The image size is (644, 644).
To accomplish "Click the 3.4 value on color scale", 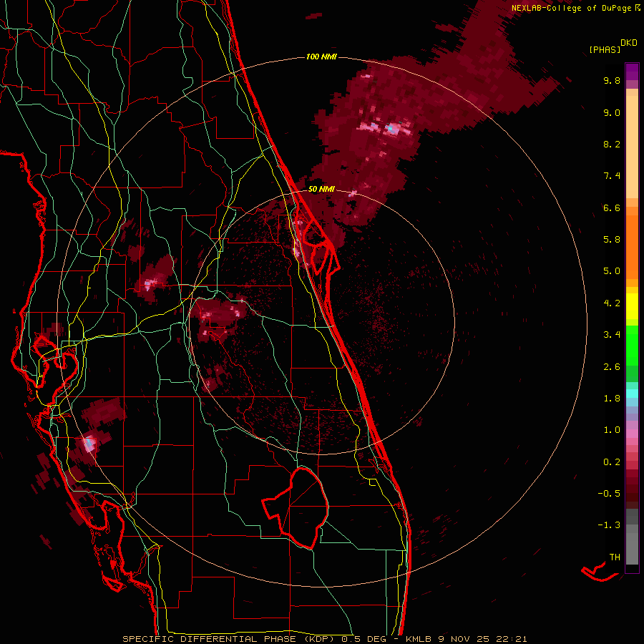I will [612, 335].
